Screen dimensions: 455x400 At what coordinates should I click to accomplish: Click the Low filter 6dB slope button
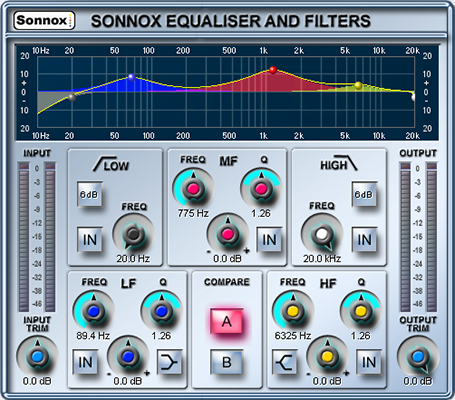(x=89, y=194)
